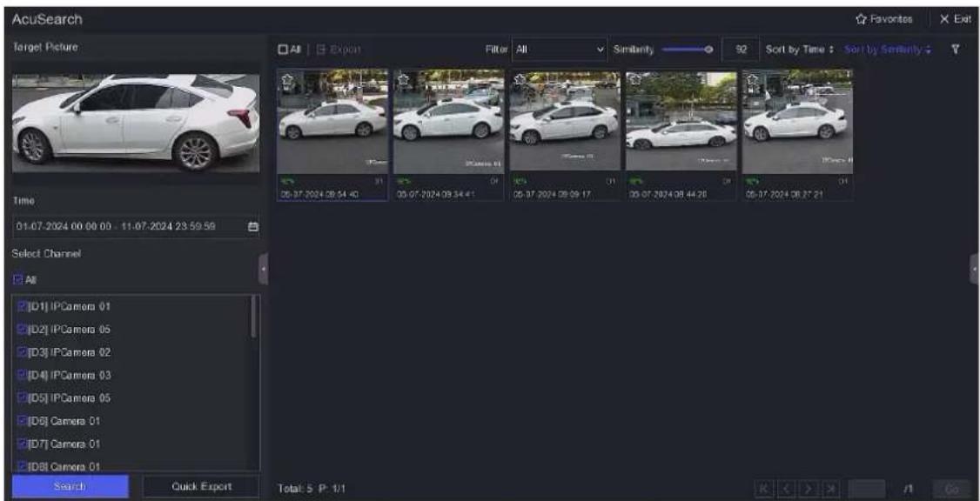Click the calendar icon in Time field
Screen dimensions: 980x501
click(x=253, y=227)
